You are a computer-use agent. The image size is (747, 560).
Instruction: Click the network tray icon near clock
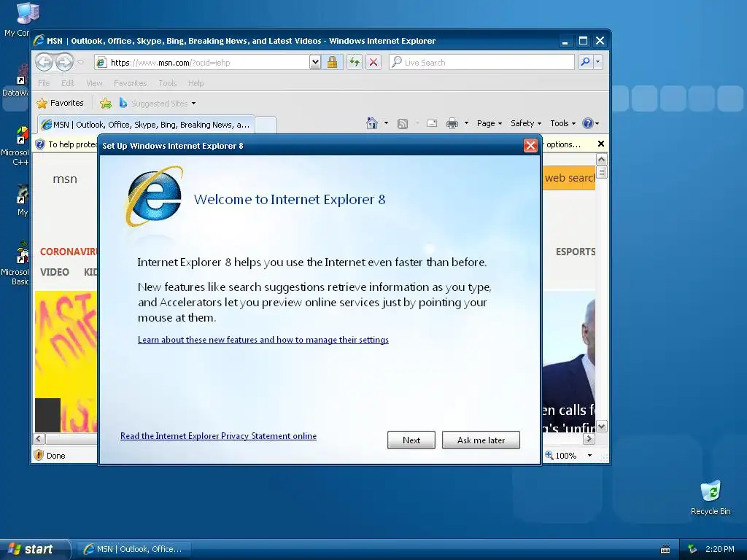tap(692, 549)
